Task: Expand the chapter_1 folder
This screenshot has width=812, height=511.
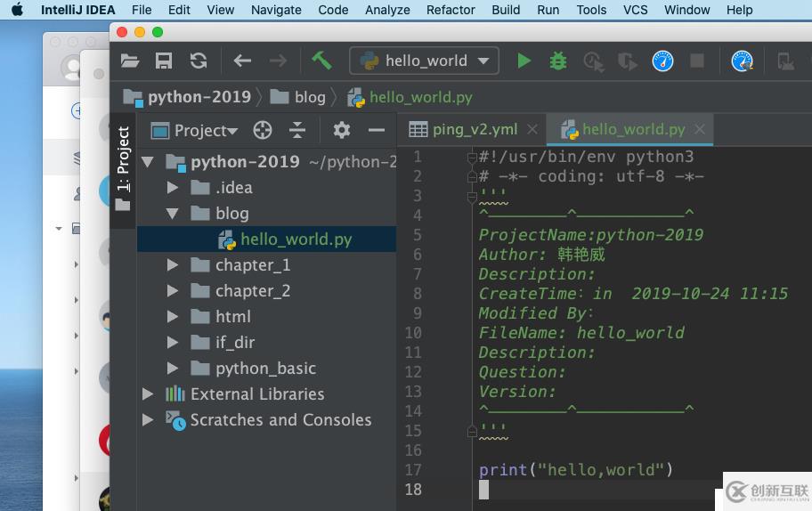Action: 173,265
